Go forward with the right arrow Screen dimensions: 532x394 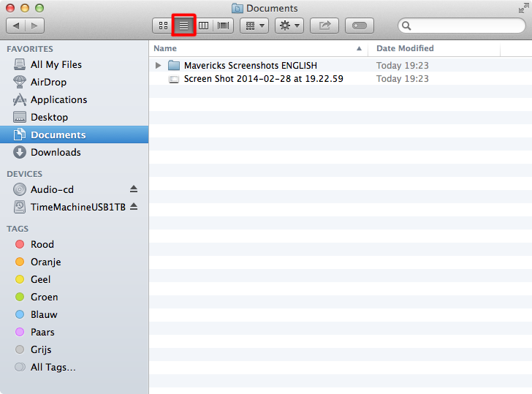point(34,26)
